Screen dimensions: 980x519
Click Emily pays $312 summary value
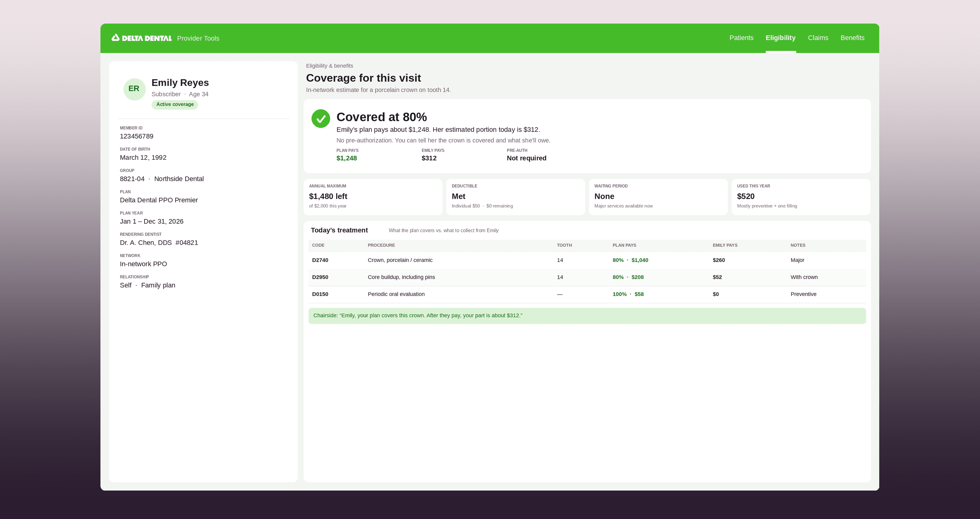pyautogui.click(x=429, y=158)
